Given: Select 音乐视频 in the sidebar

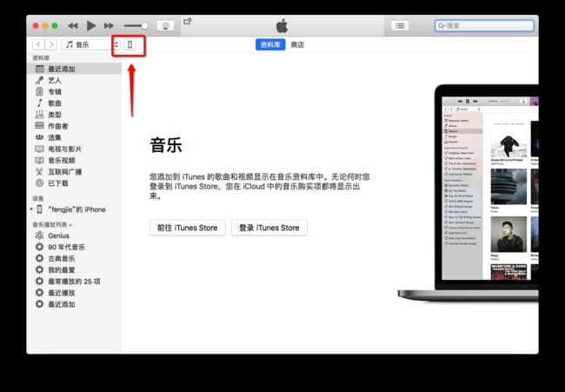Looking at the screenshot, I should (74, 160).
